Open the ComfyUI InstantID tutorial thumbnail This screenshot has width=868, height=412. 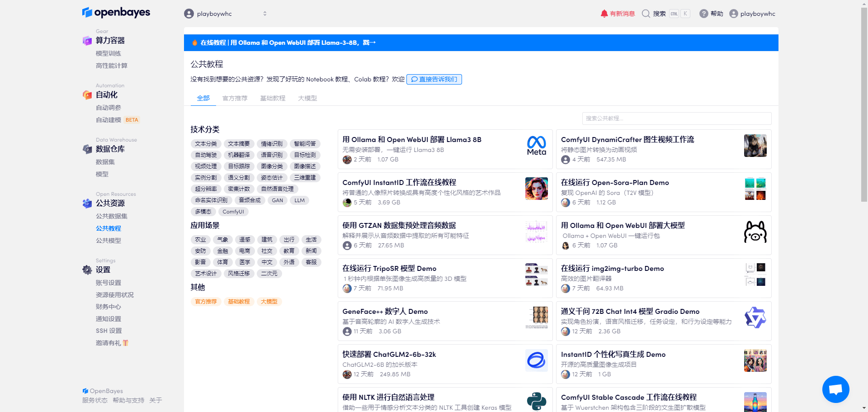(x=536, y=189)
